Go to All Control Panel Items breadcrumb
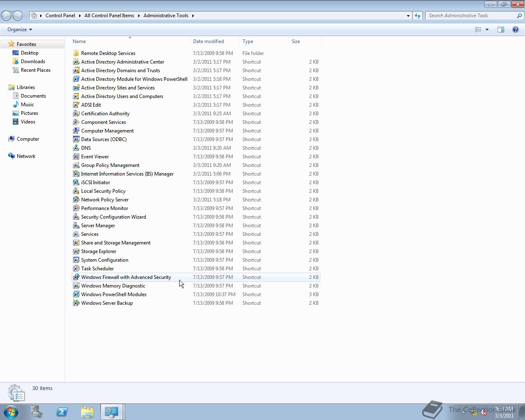Screen dimensions: 525x420 [x=109, y=16]
